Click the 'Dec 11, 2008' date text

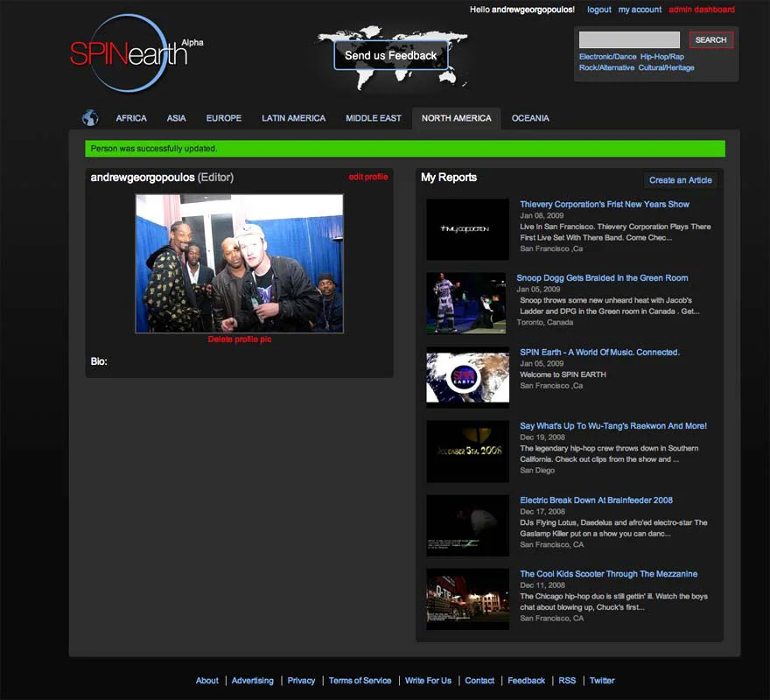point(542,585)
